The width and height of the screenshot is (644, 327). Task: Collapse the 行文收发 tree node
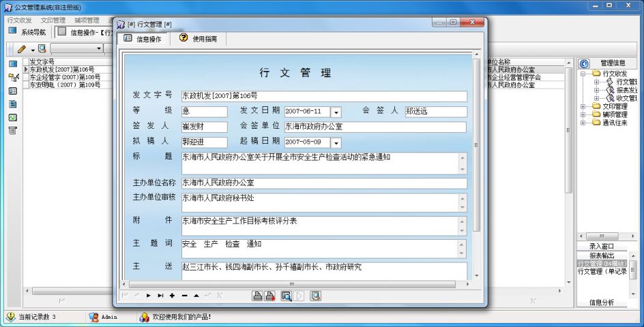(583, 74)
